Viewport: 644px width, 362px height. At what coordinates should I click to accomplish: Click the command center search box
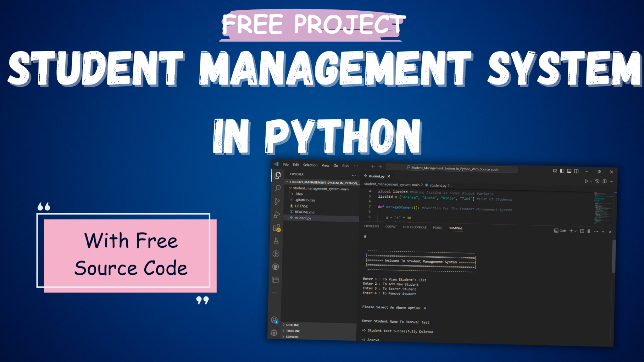[x=452, y=169]
